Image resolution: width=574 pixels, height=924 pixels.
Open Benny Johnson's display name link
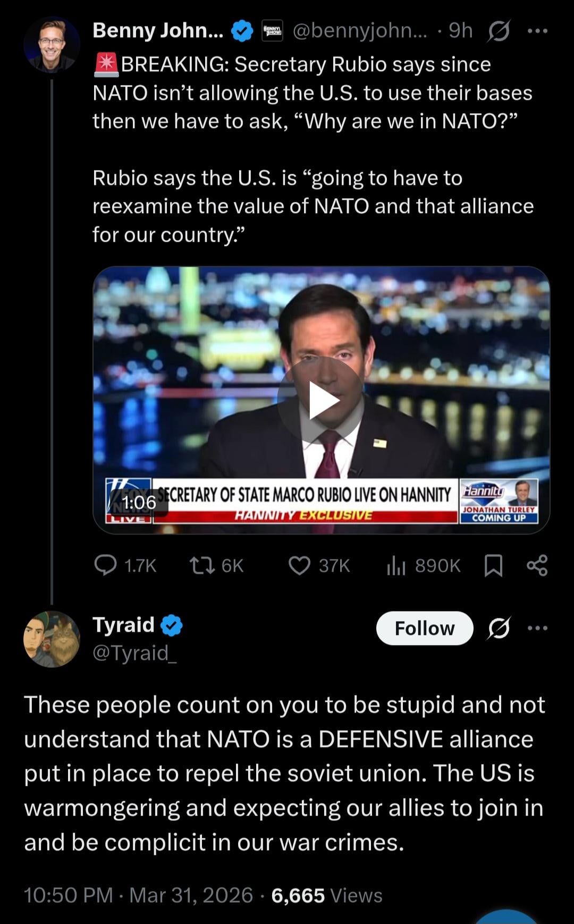pos(158,31)
